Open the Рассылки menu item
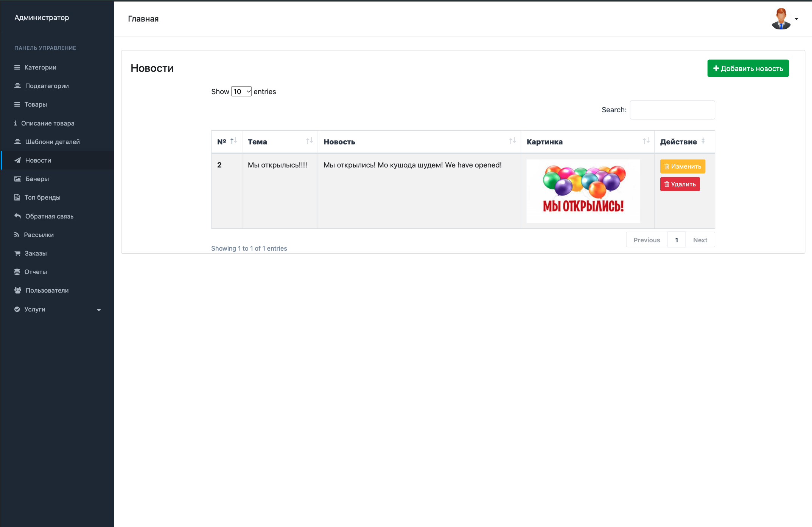 coord(58,235)
